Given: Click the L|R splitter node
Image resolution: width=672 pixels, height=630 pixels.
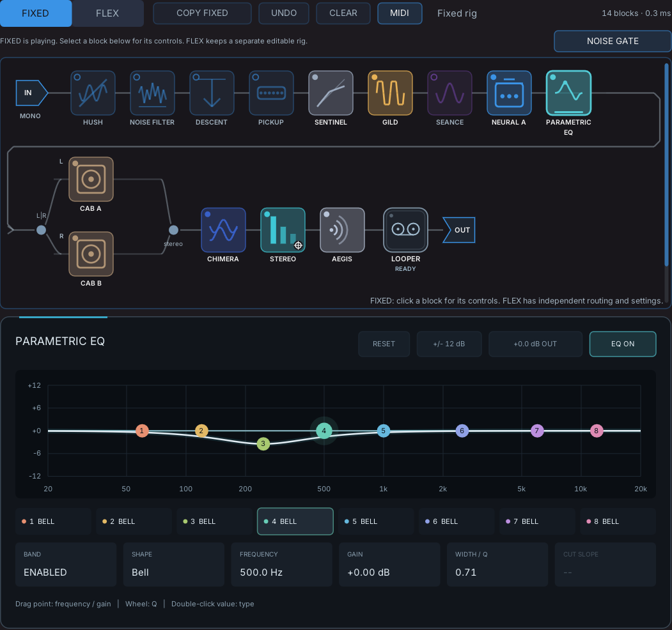Looking at the screenshot, I should 41,230.
